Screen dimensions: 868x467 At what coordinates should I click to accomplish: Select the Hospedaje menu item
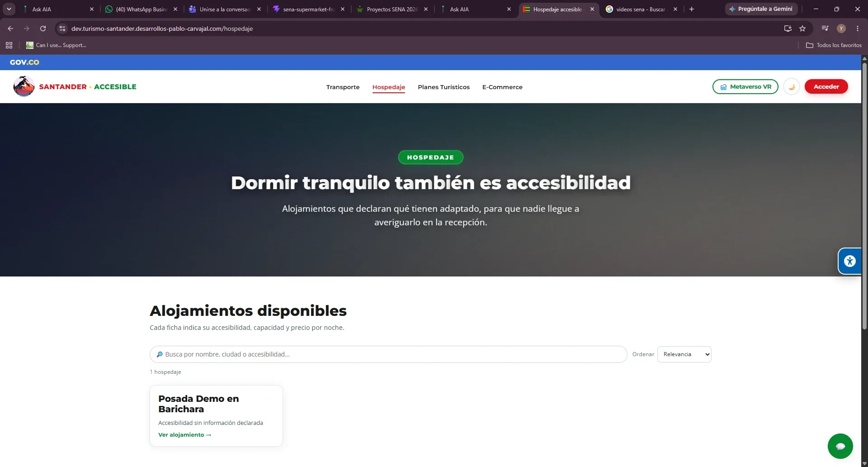point(388,87)
